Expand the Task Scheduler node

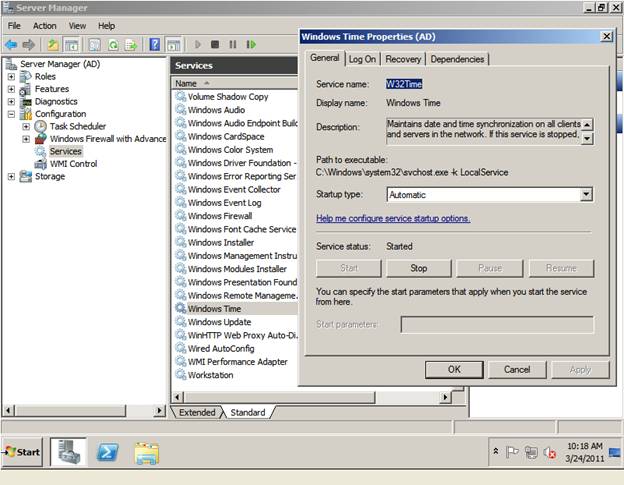coord(26,127)
